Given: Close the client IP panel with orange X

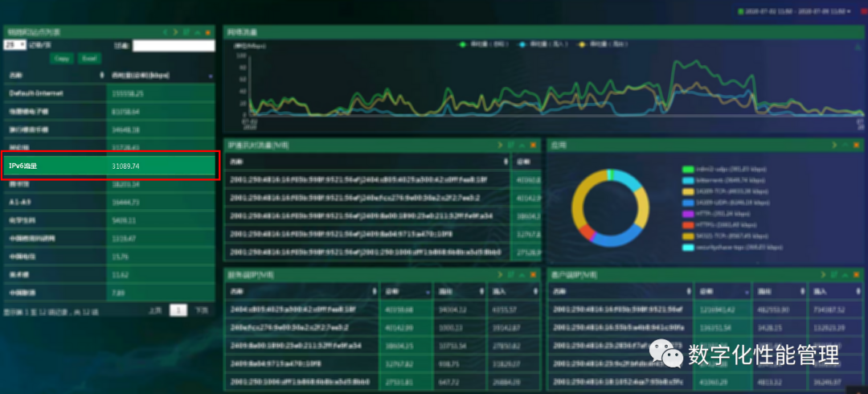Looking at the screenshot, I should point(857,274).
